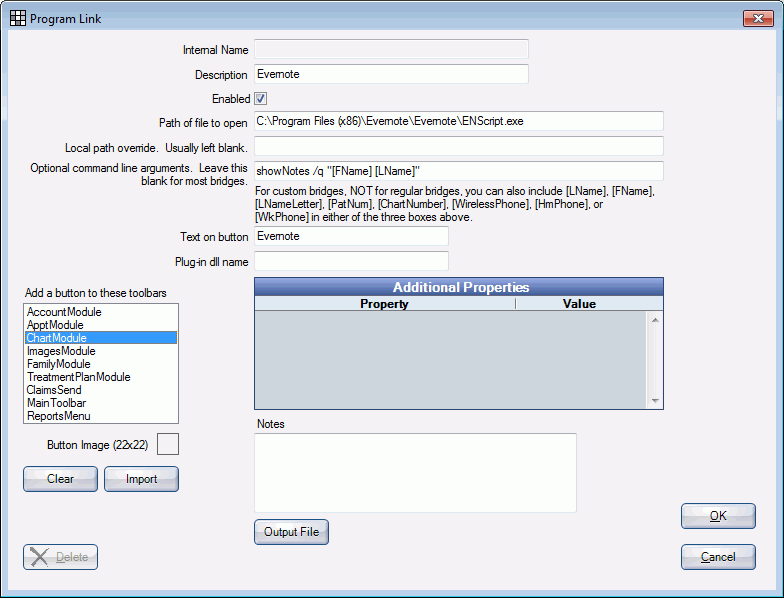
Task: Click the Value column header
Action: point(589,304)
